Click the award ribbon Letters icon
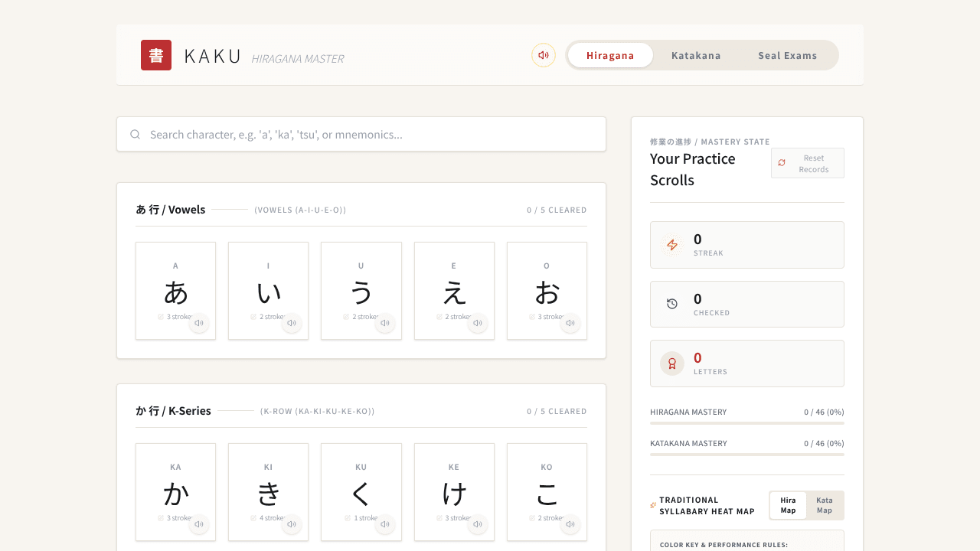 pyautogui.click(x=672, y=364)
